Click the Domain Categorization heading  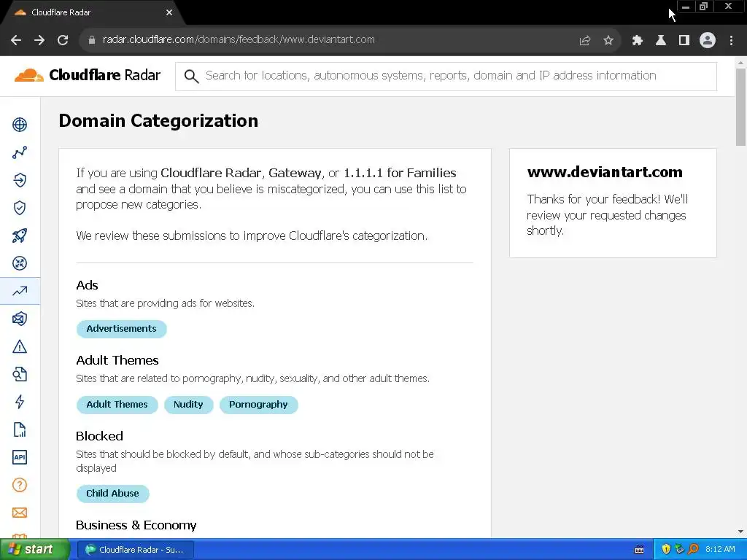158,121
